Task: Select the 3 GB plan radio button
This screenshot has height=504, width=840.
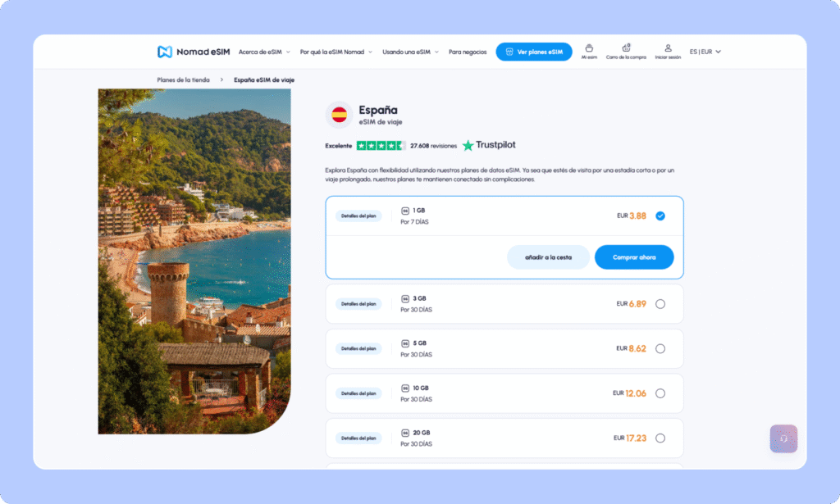Action: 660,304
